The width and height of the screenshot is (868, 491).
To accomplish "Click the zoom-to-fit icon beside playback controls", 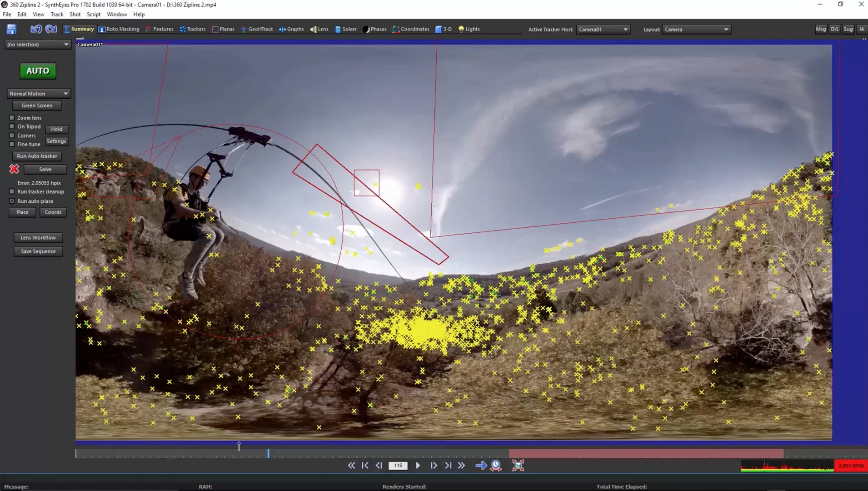I will click(x=518, y=466).
